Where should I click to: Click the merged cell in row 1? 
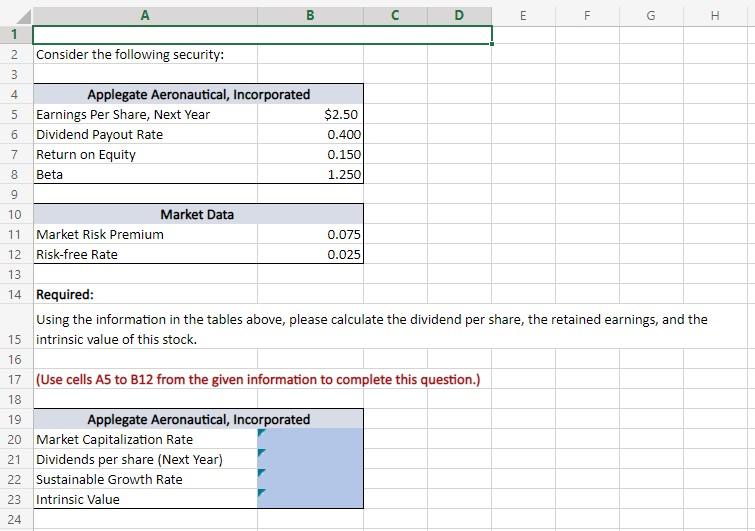tap(262, 35)
